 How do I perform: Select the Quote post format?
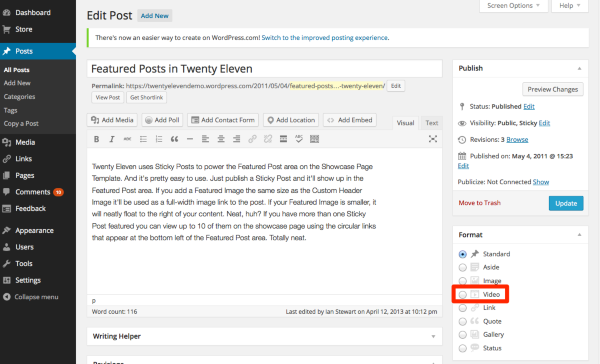463,322
